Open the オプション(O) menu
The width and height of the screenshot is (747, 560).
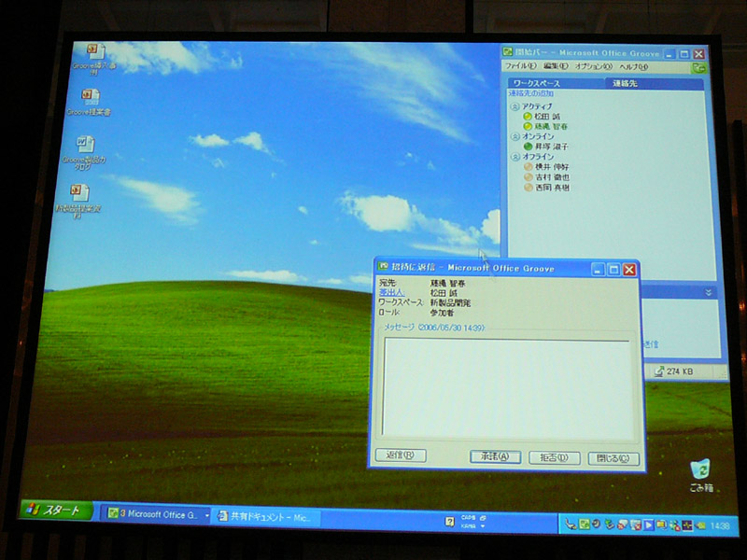593,66
